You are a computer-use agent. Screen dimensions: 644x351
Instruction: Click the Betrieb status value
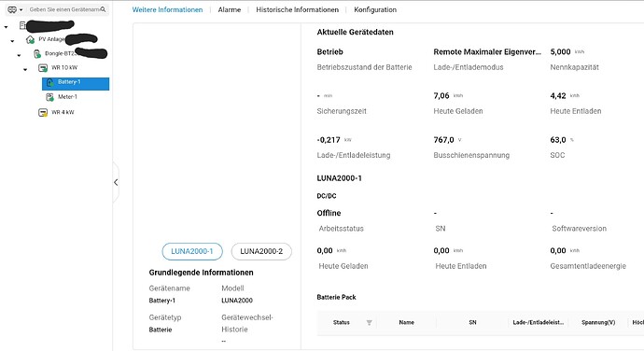(x=329, y=51)
